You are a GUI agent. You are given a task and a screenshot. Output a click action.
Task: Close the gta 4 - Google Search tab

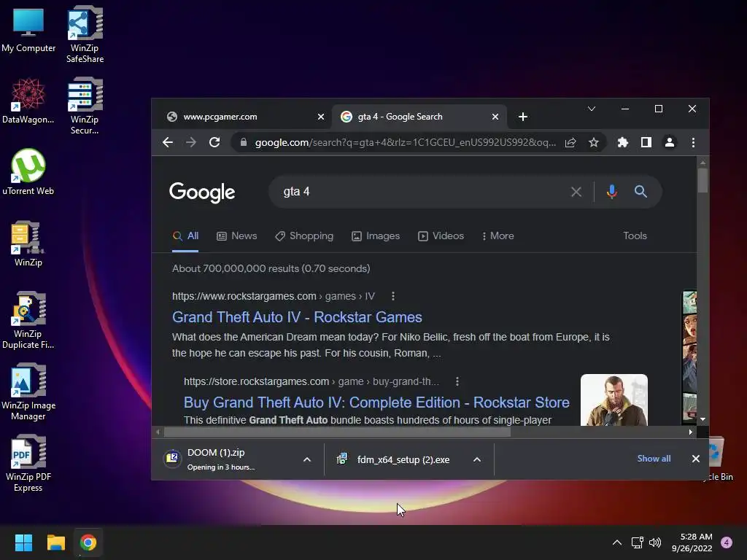click(495, 117)
